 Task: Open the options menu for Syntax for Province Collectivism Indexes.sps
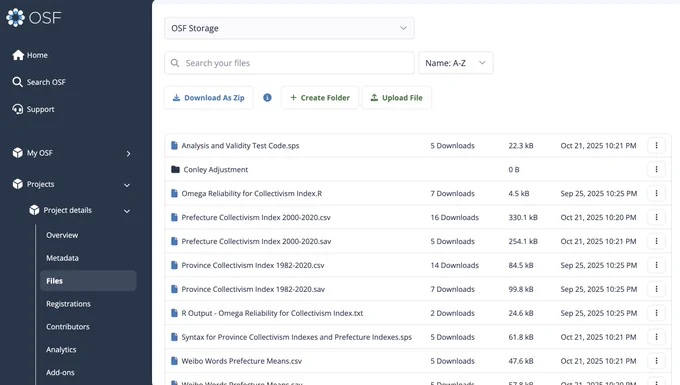click(656, 337)
